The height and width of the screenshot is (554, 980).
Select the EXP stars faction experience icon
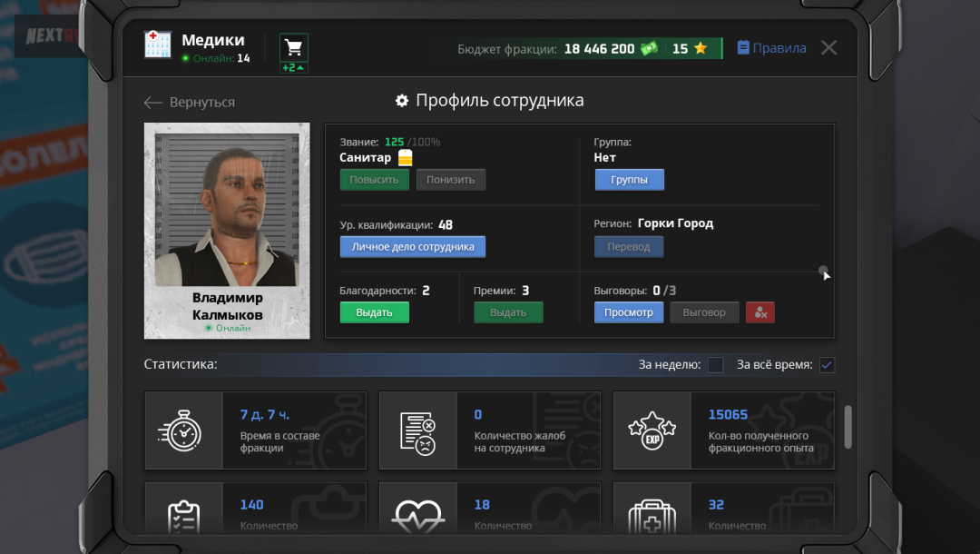click(x=652, y=430)
